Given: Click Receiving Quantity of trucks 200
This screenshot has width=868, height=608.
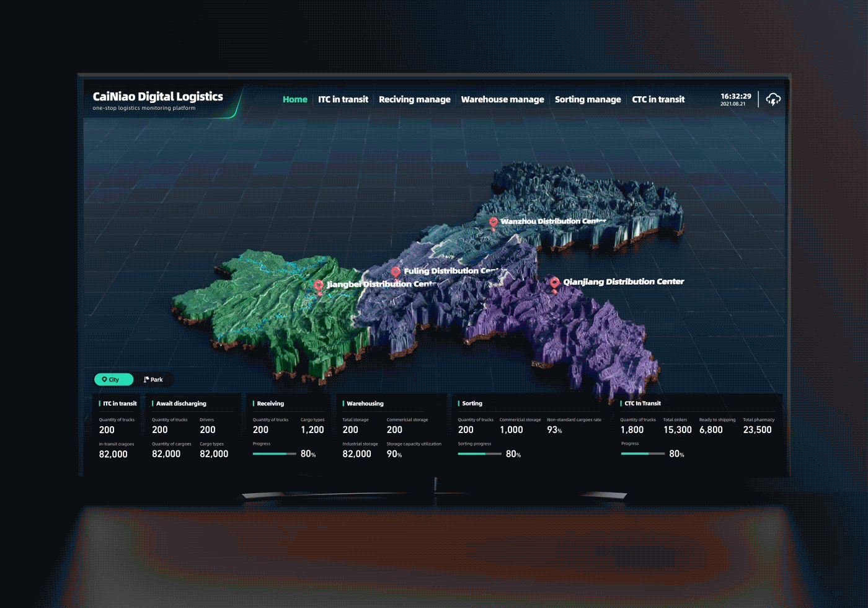Looking at the screenshot, I should click(260, 430).
